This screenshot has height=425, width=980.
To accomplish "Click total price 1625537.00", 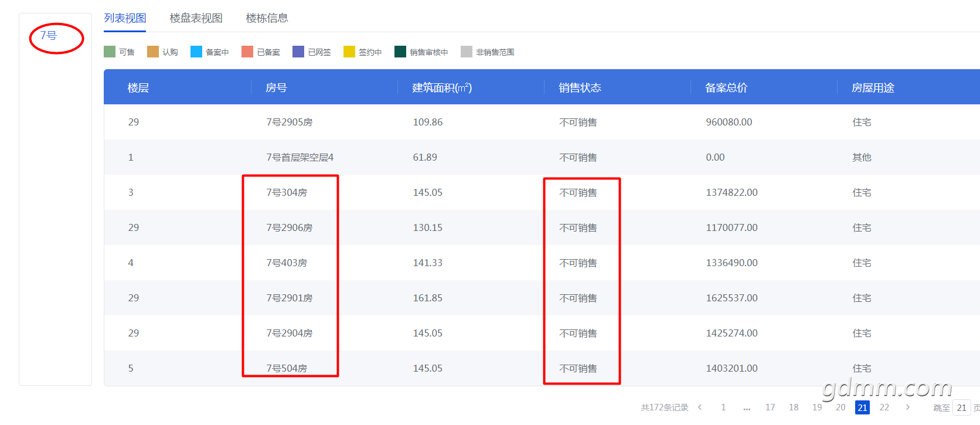I will tap(731, 298).
